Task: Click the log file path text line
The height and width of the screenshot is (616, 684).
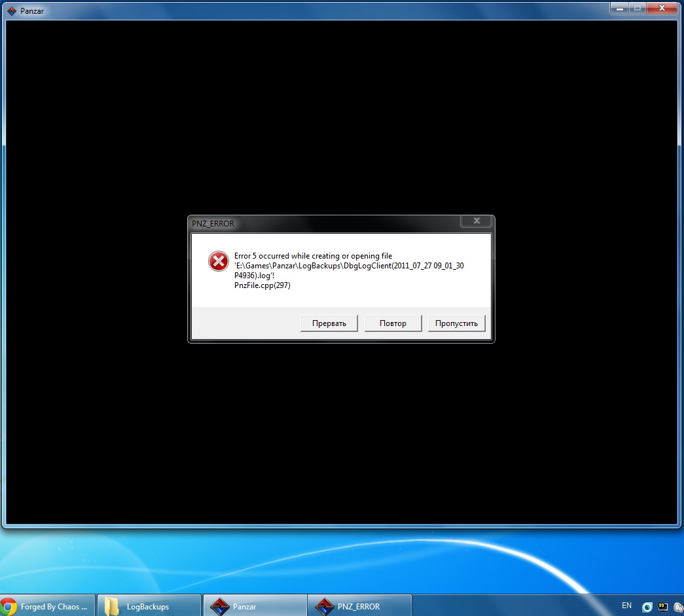Action: [349, 266]
